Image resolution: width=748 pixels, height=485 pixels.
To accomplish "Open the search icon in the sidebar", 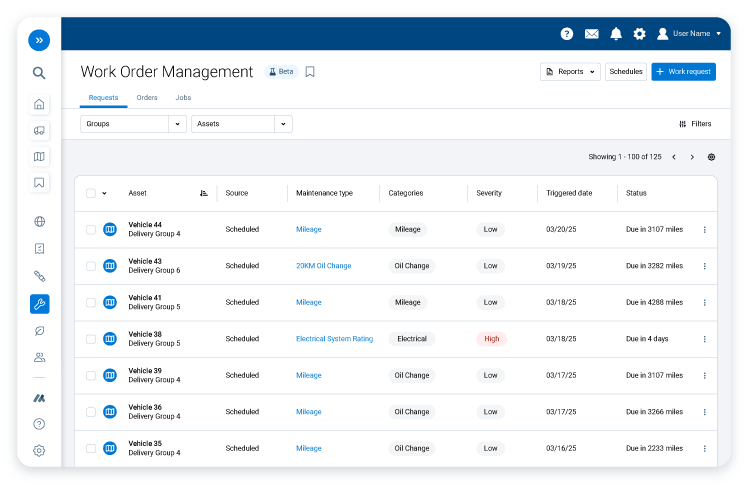I will pos(39,73).
